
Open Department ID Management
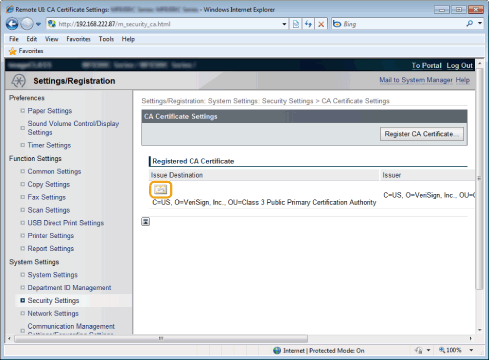(69, 288)
